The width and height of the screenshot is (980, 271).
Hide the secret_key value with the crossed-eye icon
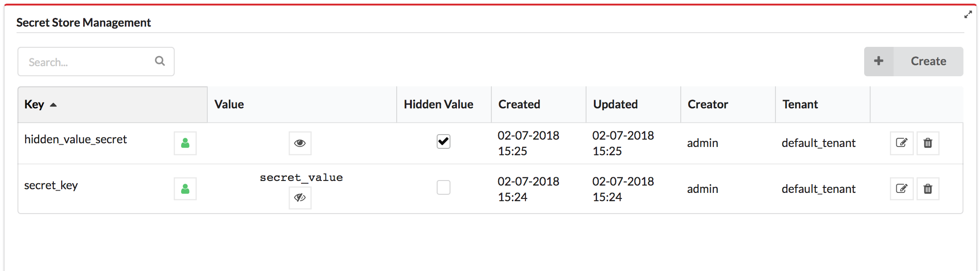pyautogui.click(x=300, y=198)
